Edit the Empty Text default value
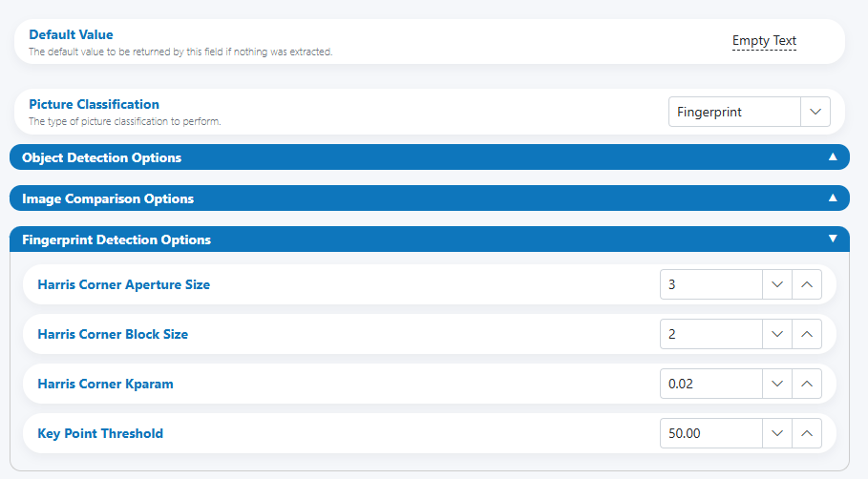The width and height of the screenshot is (868, 479). [764, 41]
